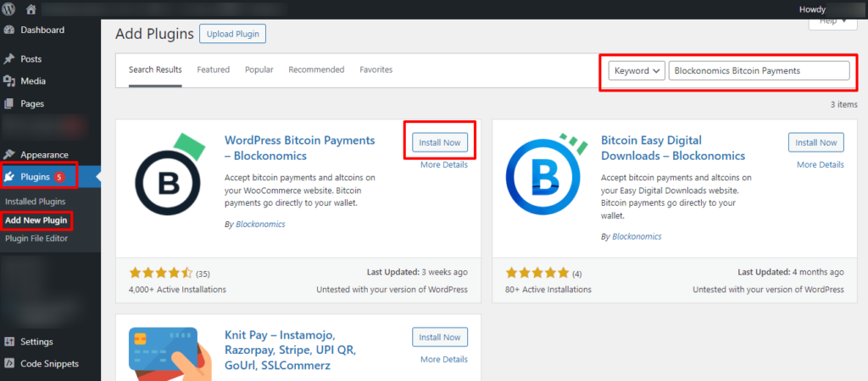Open Pages from the sidebar
Viewport: 868px width, 381px height.
pyautogui.click(x=32, y=103)
